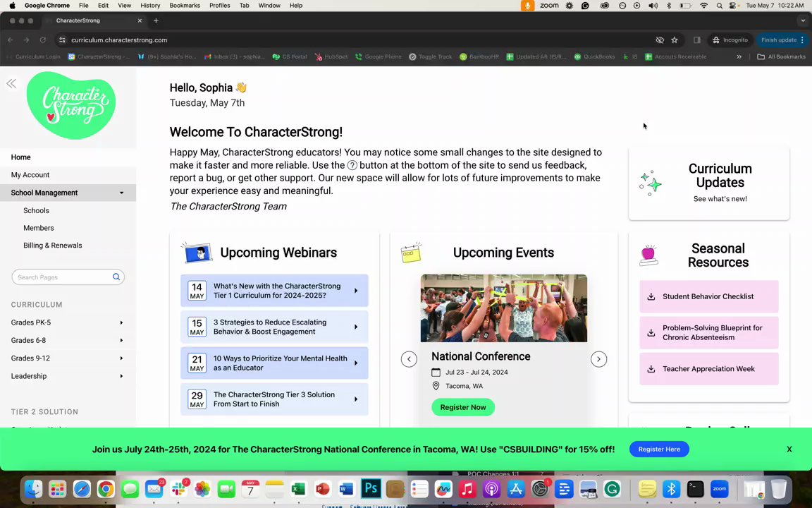
Task: Click the Incognito indicator
Action: [x=730, y=40]
